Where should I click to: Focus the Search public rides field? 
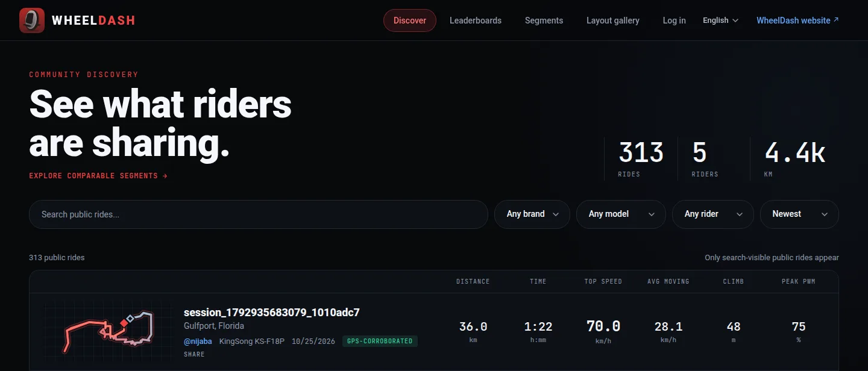[259, 214]
